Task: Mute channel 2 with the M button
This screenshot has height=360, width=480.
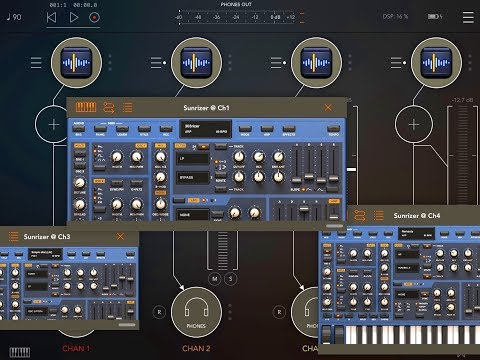Action: [215, 279]
